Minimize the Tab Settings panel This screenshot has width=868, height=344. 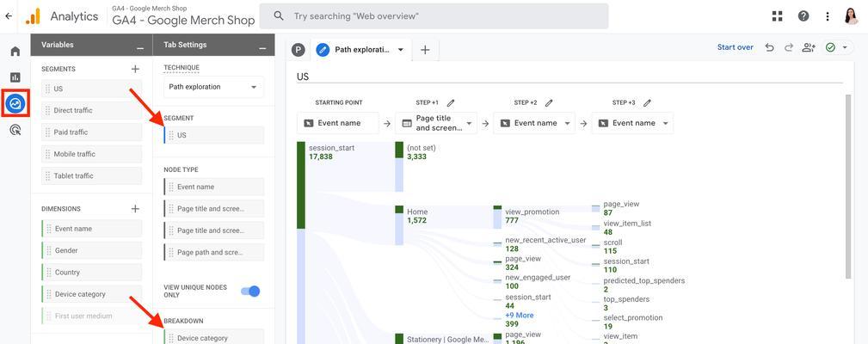click(x=262, y=48)
